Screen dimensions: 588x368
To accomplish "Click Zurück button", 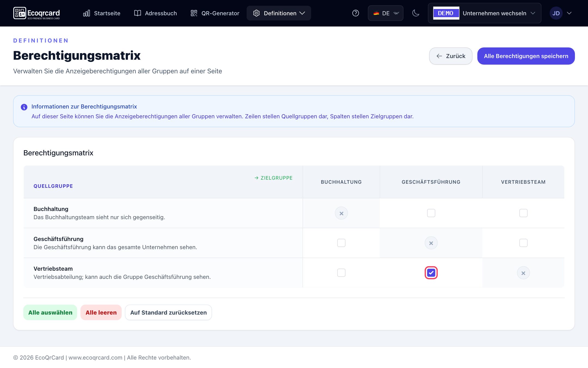I will click(451, 56).
